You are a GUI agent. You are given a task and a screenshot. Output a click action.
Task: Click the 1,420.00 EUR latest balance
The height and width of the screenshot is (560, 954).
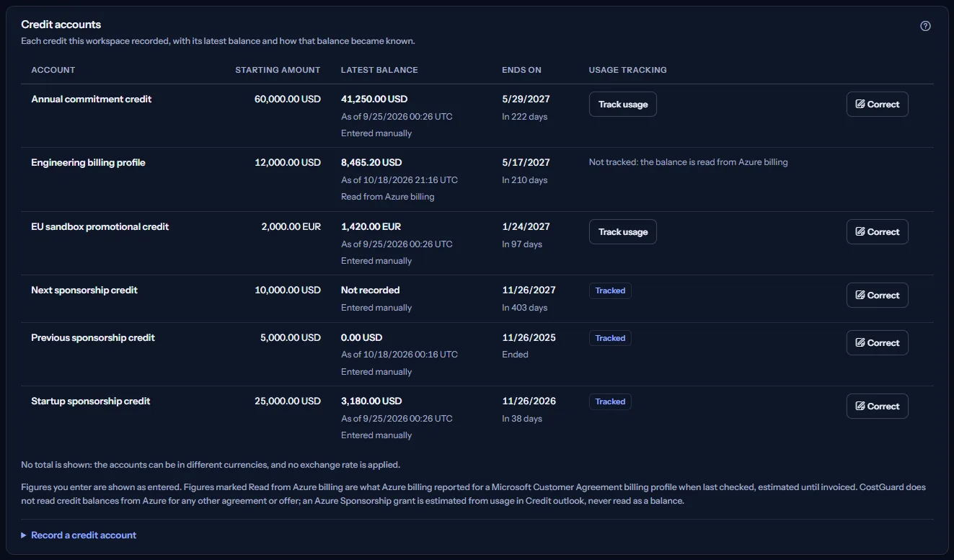(x=371, y=227)
